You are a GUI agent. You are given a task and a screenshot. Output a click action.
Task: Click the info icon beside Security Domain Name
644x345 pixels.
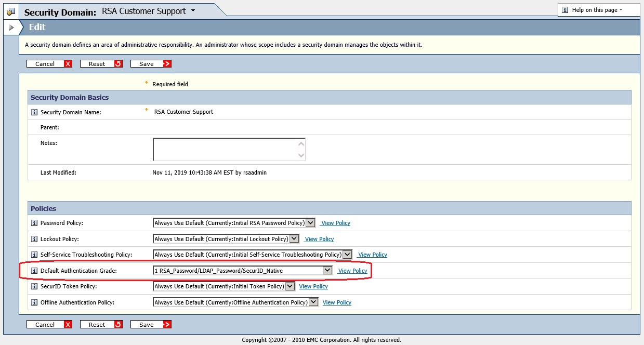point(34,112)
